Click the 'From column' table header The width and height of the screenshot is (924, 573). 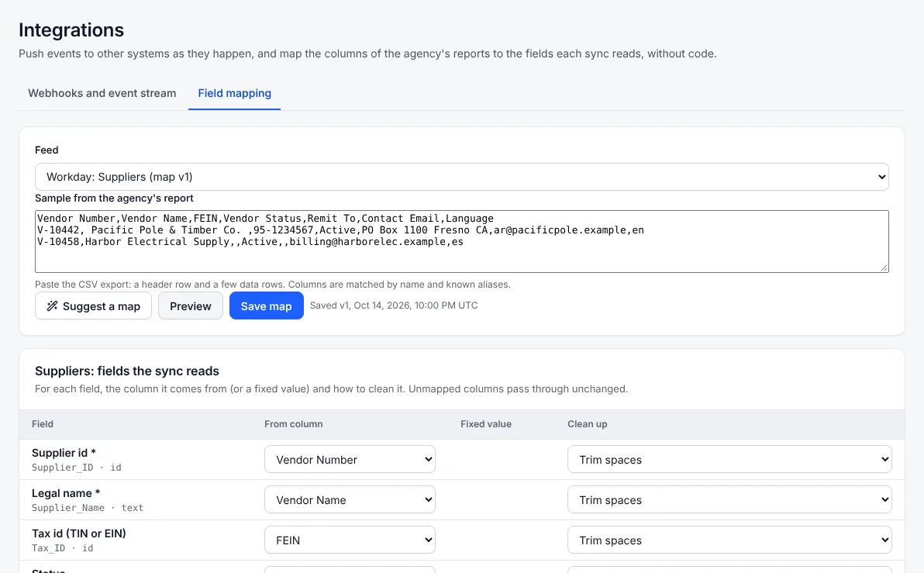pyautogui.click(x=294, y=424)
